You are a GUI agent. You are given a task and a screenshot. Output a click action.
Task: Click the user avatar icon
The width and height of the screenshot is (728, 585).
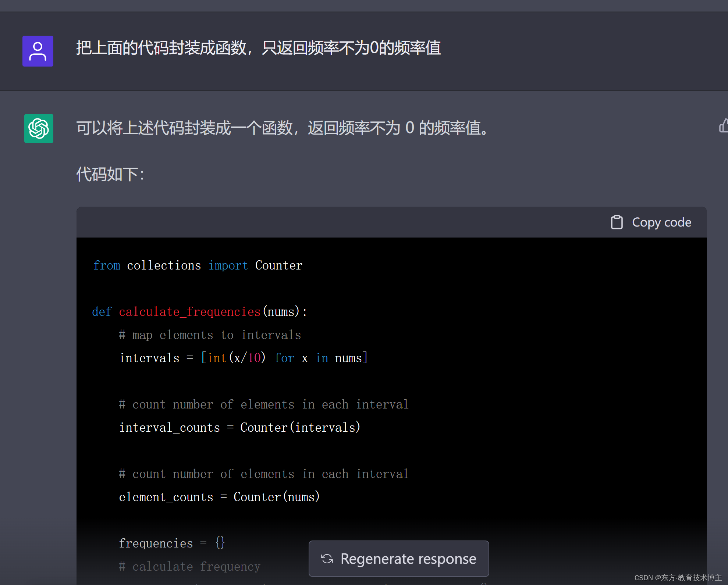pos(38,51)
